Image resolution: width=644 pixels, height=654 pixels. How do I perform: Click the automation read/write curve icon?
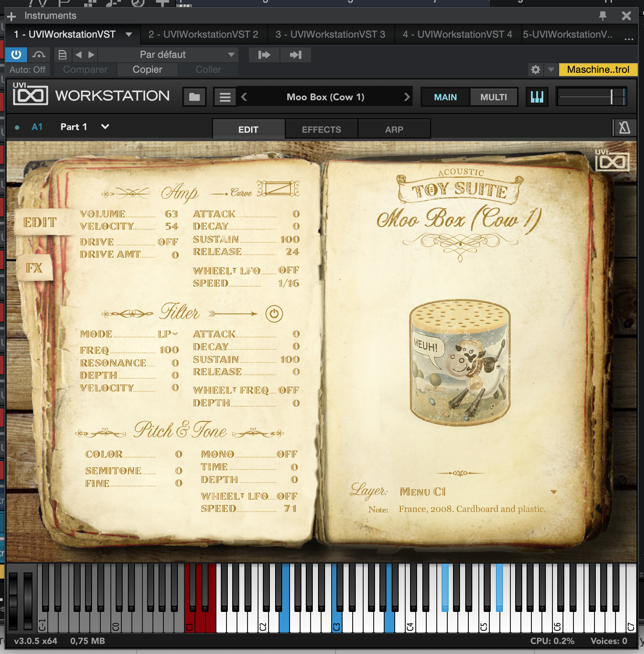[39, 55]
